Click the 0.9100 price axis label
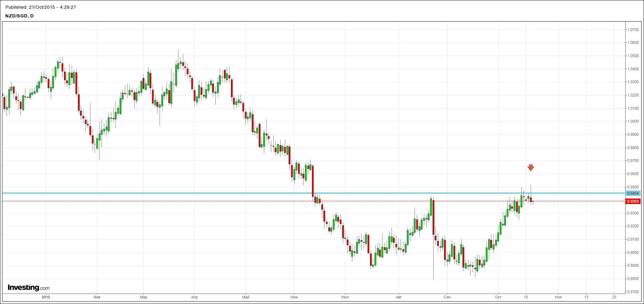This screenshot has height=304, width=644. click(632, 240)
